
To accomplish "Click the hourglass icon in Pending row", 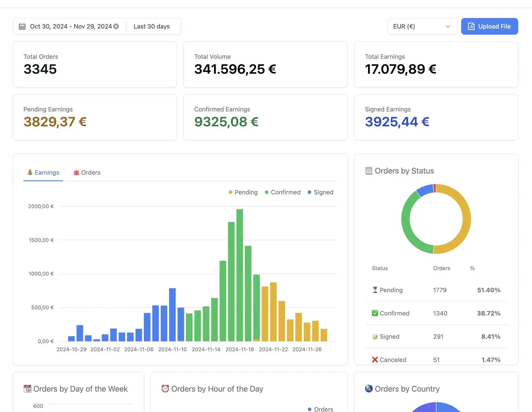I will pyautogui.click(x=375, y=290).
